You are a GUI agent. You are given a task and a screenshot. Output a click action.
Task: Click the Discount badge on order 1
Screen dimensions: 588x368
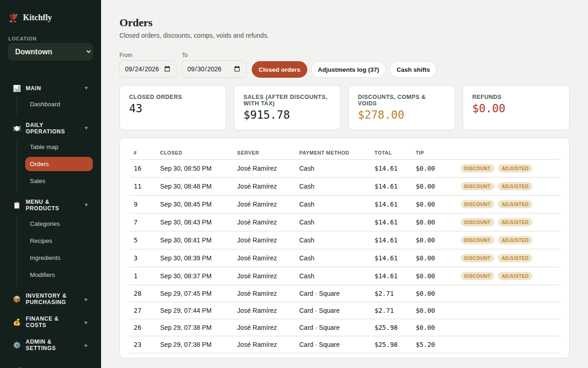click(x=477, y=276)
